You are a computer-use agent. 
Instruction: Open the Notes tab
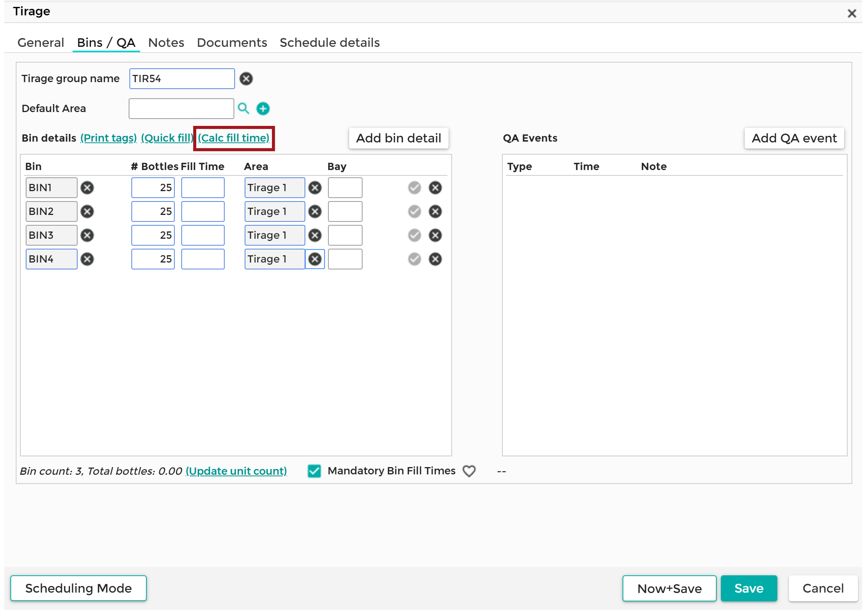166,43
